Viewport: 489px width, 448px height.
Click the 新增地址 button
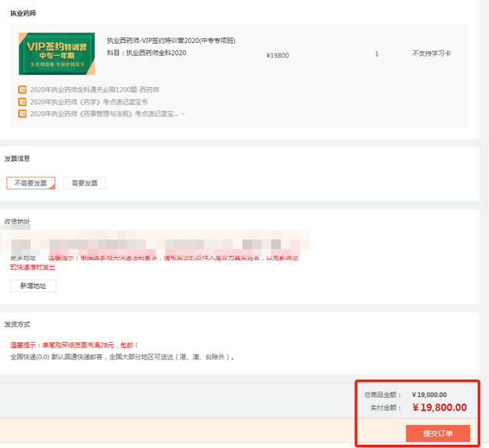[32, 286]
